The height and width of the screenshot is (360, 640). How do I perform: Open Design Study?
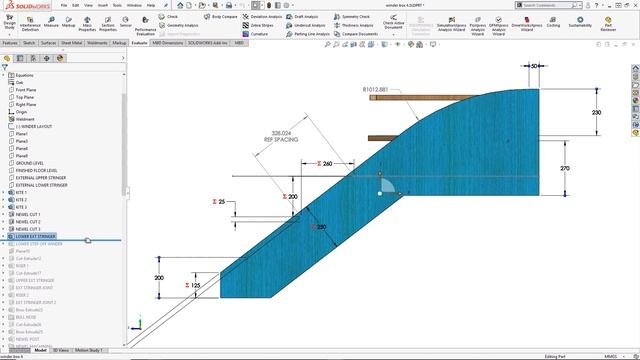(9, 22)
